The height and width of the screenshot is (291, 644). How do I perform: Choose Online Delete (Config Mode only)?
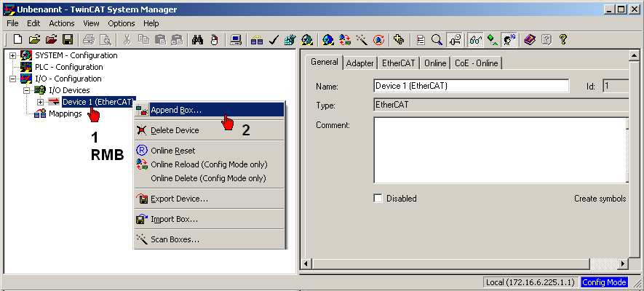click(209, 178)
